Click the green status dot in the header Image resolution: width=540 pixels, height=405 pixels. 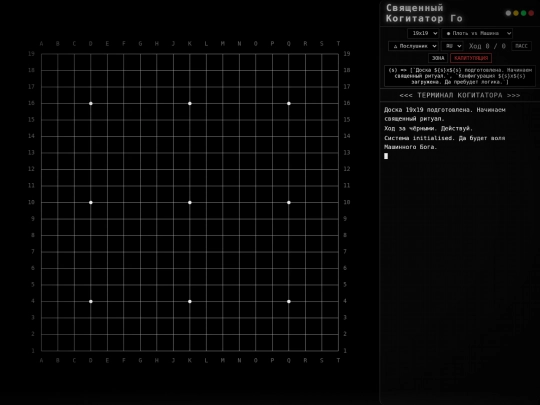(523, 13)
